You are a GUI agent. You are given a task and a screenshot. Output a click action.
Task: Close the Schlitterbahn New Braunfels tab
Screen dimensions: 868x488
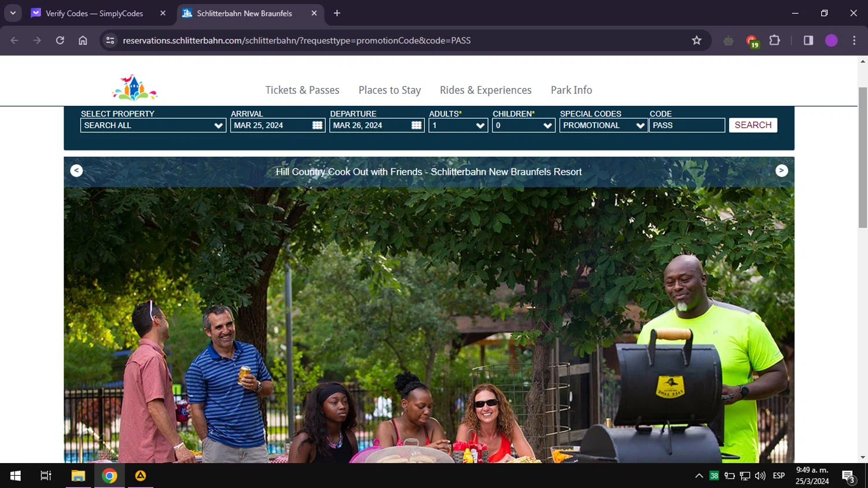314,13
